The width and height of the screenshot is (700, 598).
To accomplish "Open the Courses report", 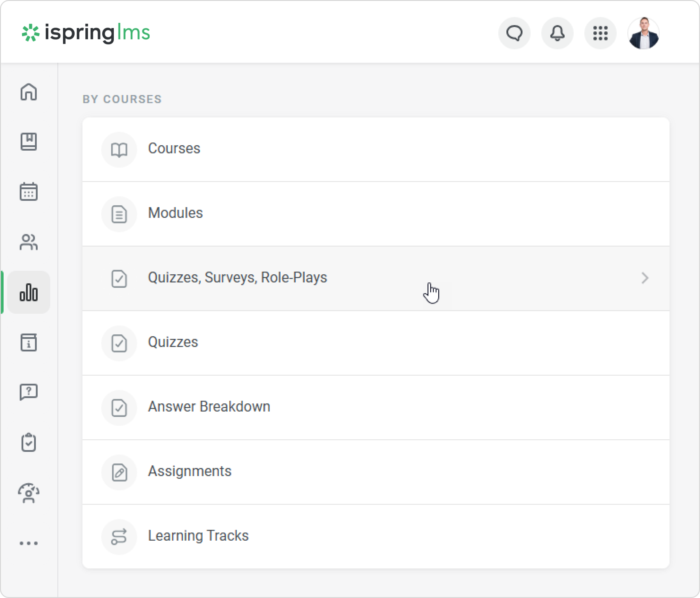I will click(174, 149).
